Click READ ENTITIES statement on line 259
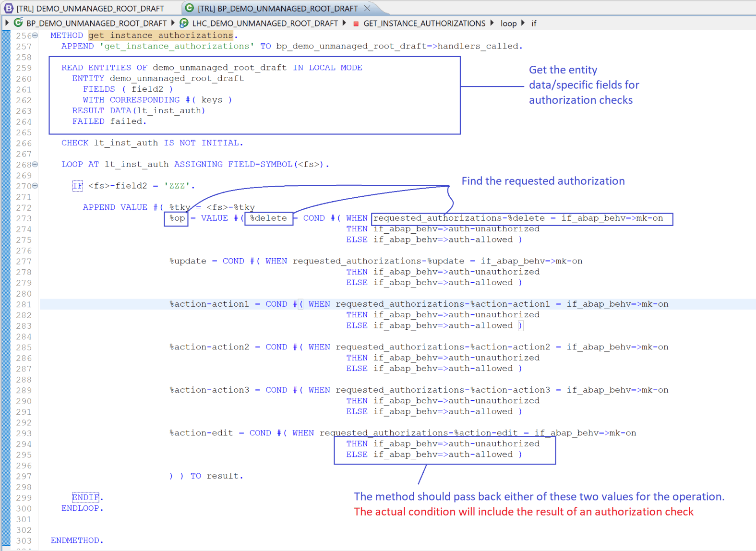The width and height of the screenshot is (756, 551). pos(212,68)
